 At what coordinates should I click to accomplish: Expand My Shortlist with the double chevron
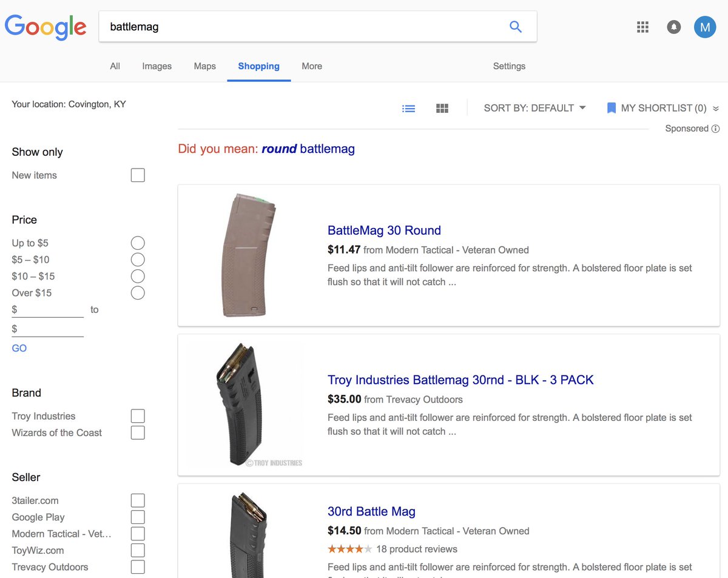click(x=716, y=109)
